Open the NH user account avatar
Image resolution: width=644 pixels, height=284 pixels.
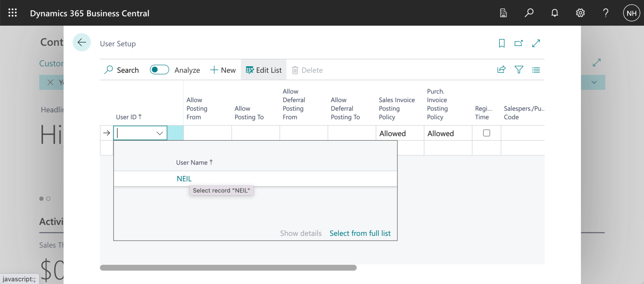point(631,13)
